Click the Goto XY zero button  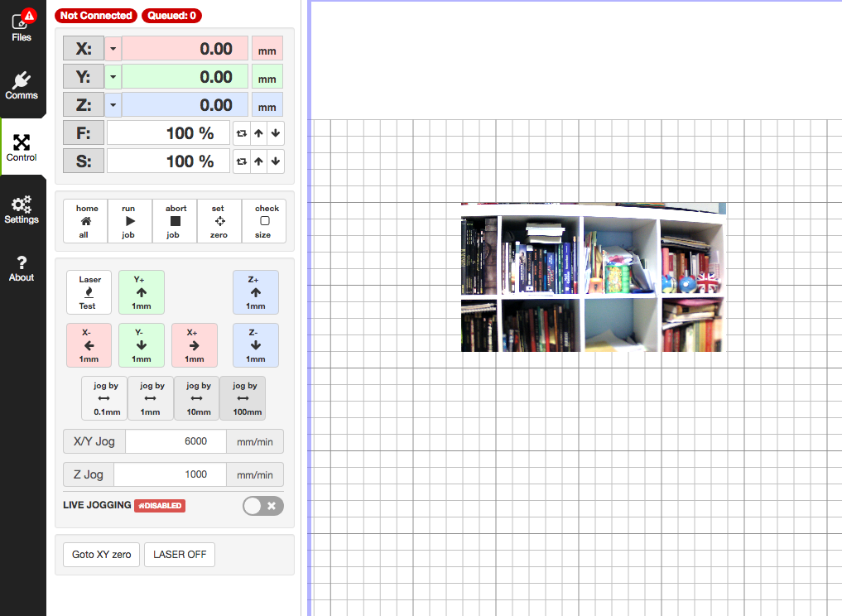click(101, 554)
